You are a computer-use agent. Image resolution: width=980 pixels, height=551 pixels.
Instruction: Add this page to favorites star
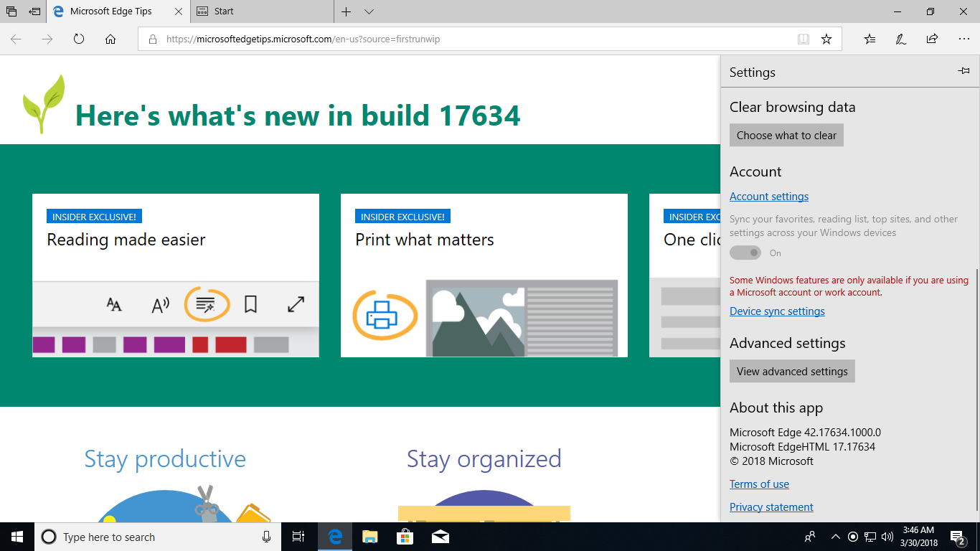[x=826, y=39]
